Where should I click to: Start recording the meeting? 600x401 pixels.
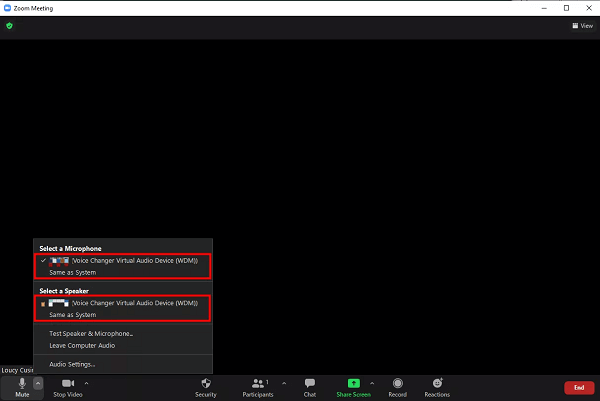(x=397, y=386)
